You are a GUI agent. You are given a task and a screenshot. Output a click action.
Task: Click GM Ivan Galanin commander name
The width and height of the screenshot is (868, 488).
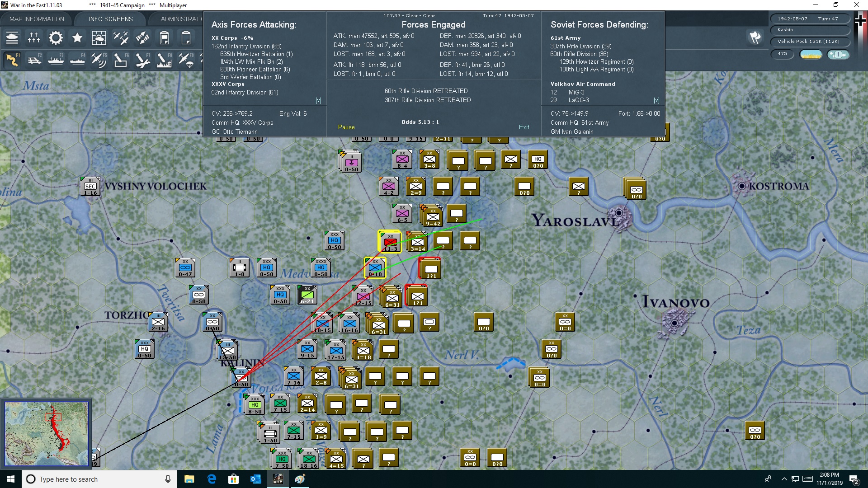click(x=572, y=132)
